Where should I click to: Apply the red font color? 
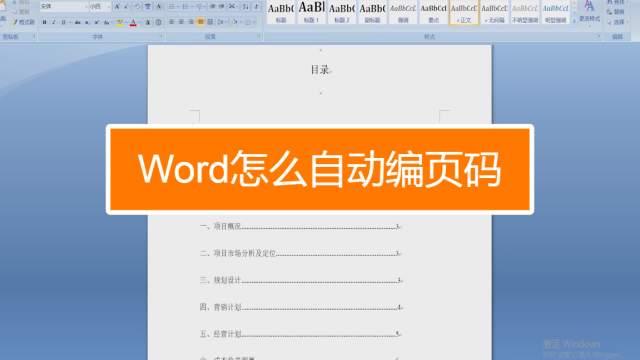[133, 22]
